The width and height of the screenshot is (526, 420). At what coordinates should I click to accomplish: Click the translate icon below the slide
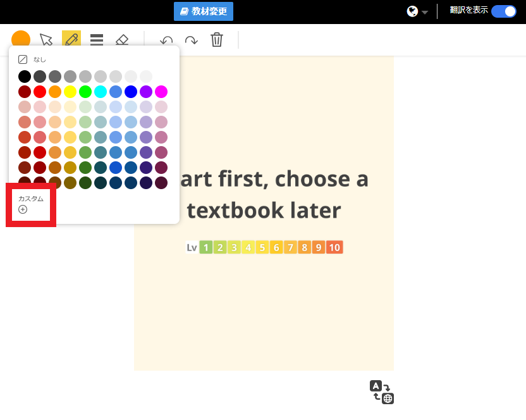click(x=382, y=392)
